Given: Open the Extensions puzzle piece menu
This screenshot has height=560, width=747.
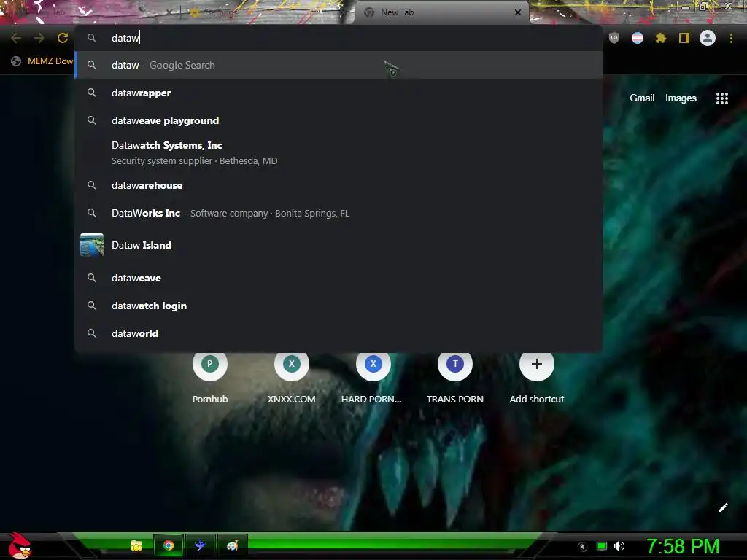Looking at the screenshot, I should click(x=661, y=38).
